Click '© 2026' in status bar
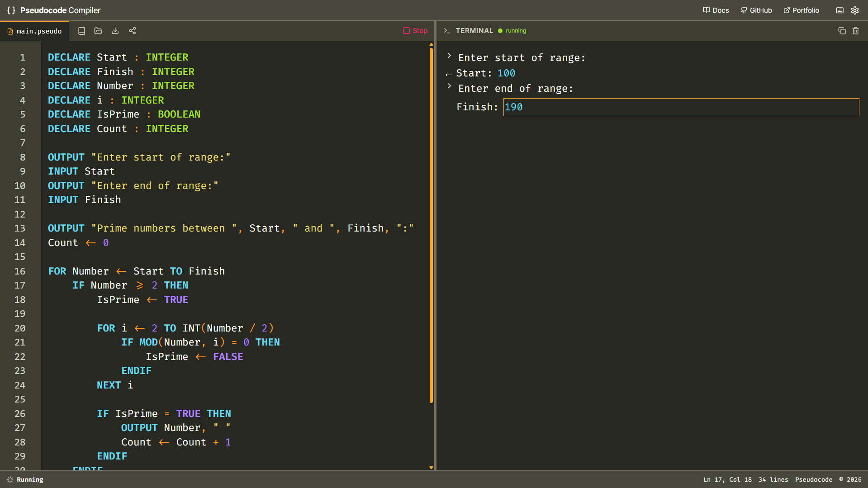 [x=850, y=479]
